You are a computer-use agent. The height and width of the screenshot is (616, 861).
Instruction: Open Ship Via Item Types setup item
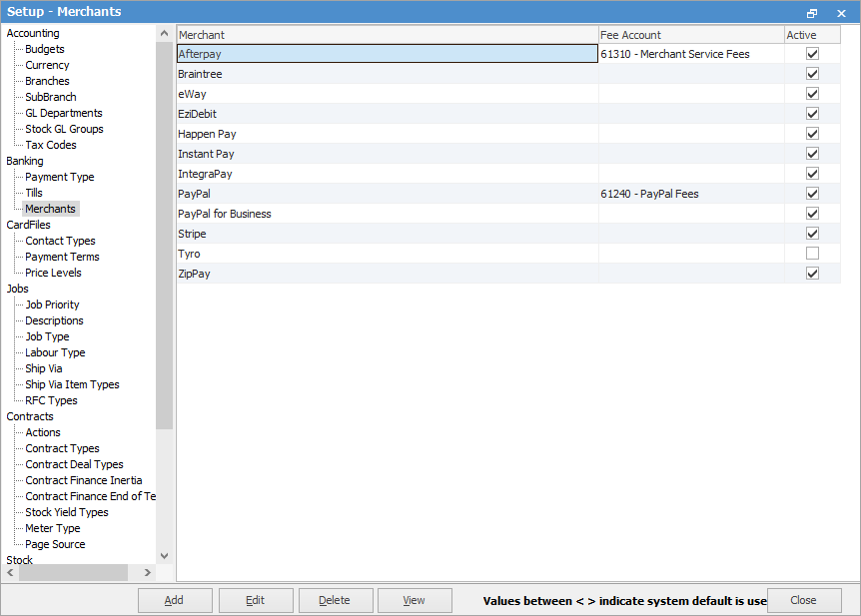click(72, 384)
